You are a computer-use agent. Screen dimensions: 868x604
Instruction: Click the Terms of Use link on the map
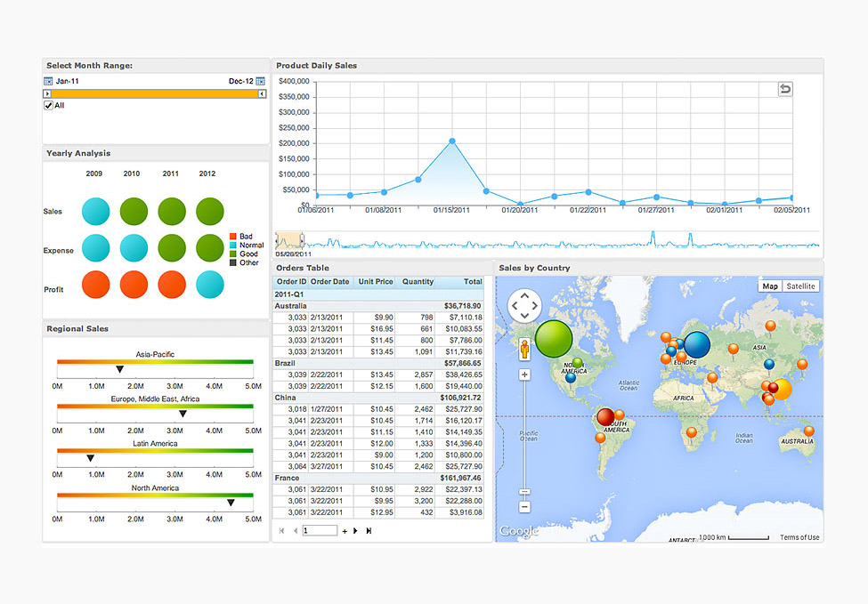click(x=799, y=536)
